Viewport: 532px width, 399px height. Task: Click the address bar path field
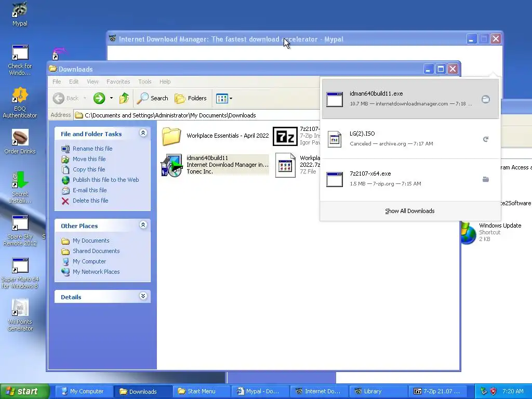(x=197, y=115)
